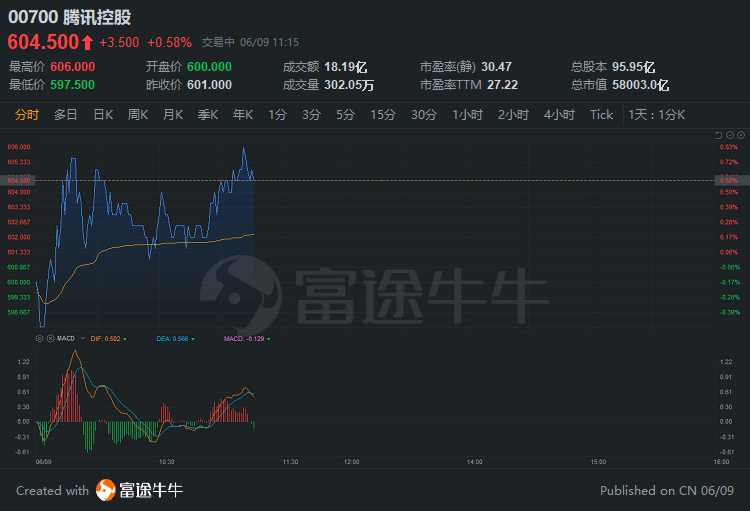Click the 腾讯控股 stock name title

[x=96, y=17]
